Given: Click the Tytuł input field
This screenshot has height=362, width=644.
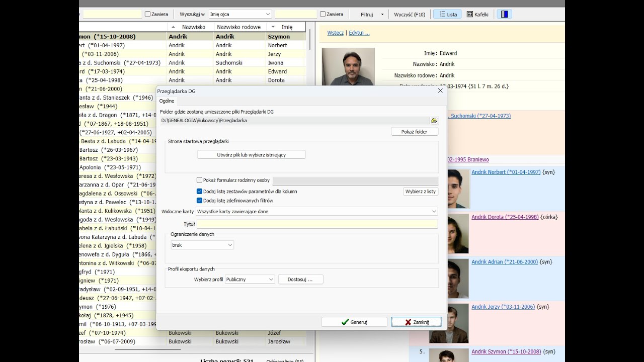Looking at the screenshot, I should pyautogui.click(x=317, y=224).
